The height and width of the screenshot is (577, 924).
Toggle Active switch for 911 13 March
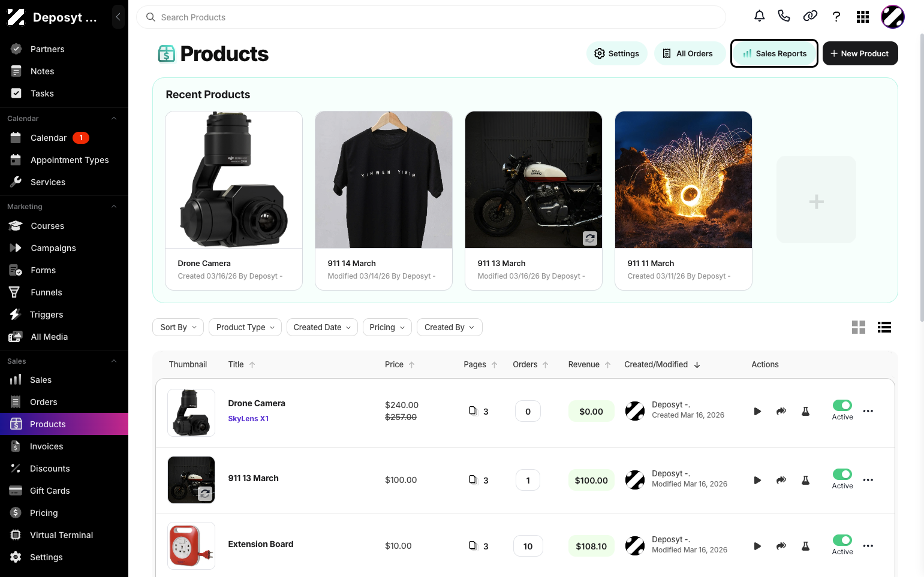[842, 474]
